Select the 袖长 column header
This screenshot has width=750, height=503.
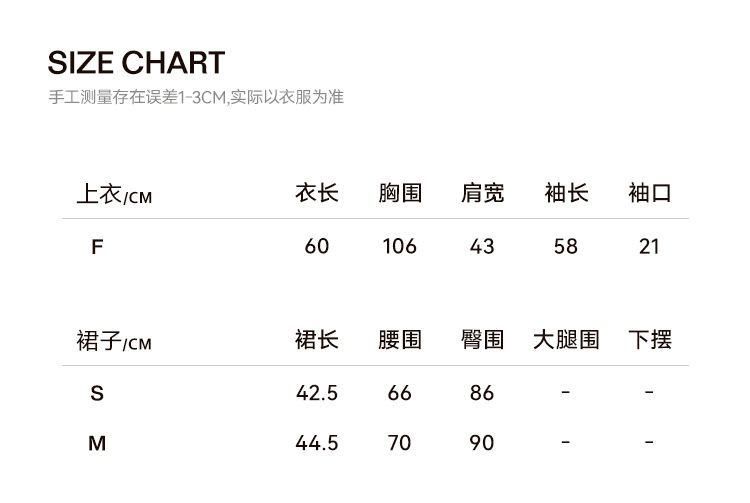(x=566, y=193)
